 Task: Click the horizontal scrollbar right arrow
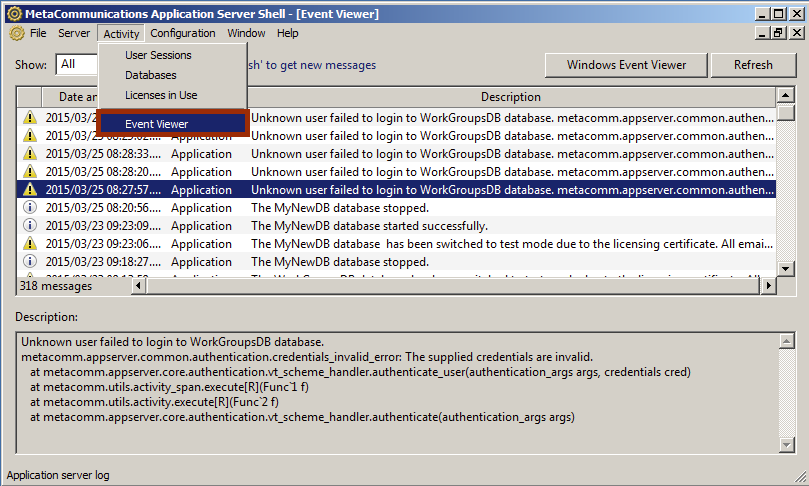[x=768, y=285]
